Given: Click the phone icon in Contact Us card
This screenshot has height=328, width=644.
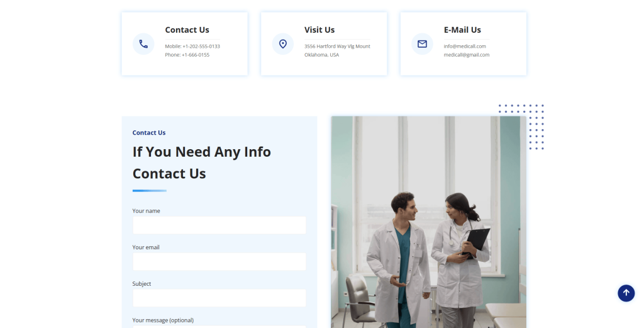Looking at the screenshot, I should click(x=143, y=44).
